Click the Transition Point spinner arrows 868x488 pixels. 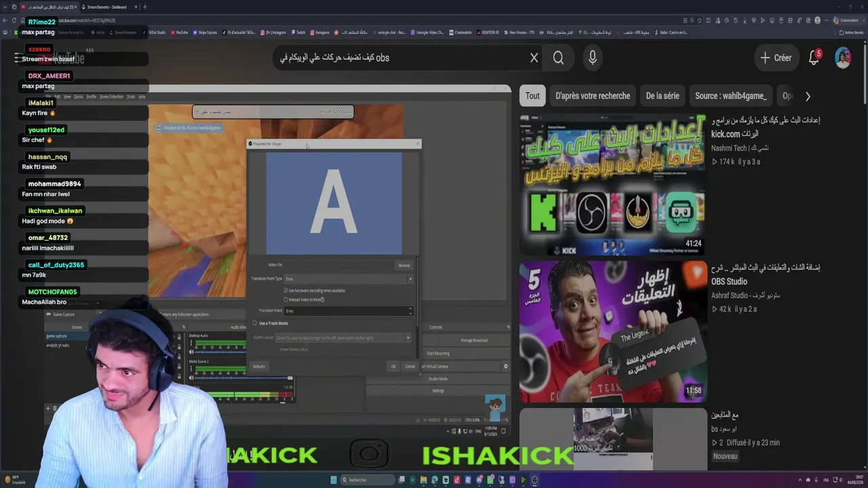tap(410, 310)
